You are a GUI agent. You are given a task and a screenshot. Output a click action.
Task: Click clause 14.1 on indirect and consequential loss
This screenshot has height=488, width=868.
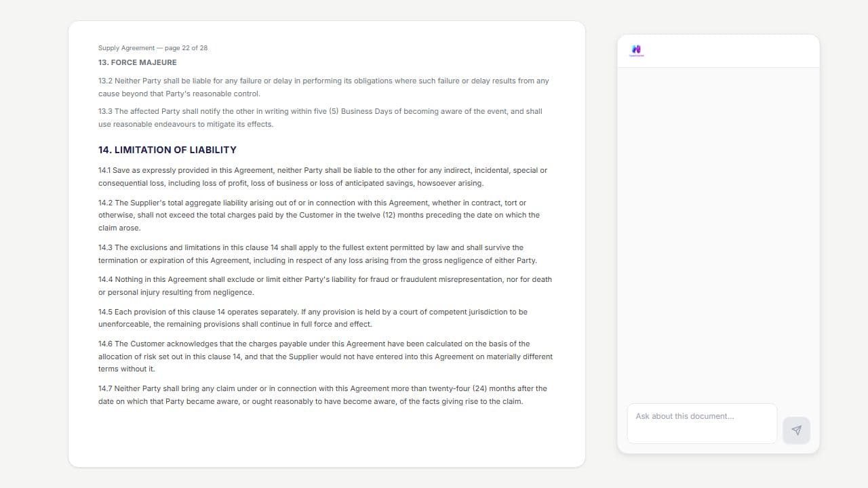323,177
